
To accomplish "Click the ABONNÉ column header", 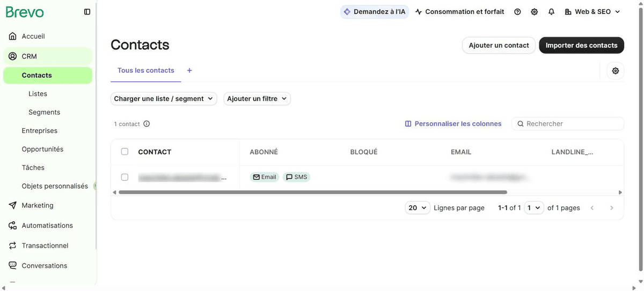I will pos(264,152).
